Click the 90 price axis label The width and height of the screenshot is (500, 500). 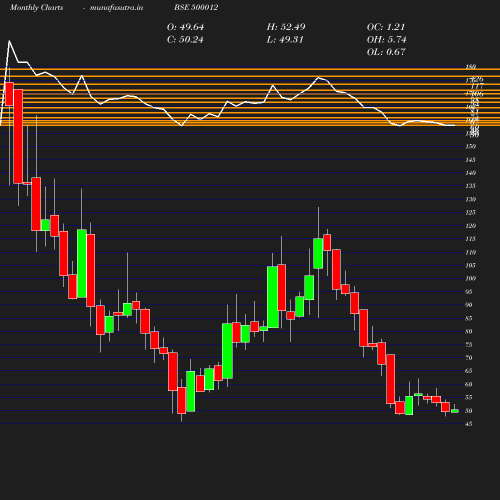coord(469,305)
